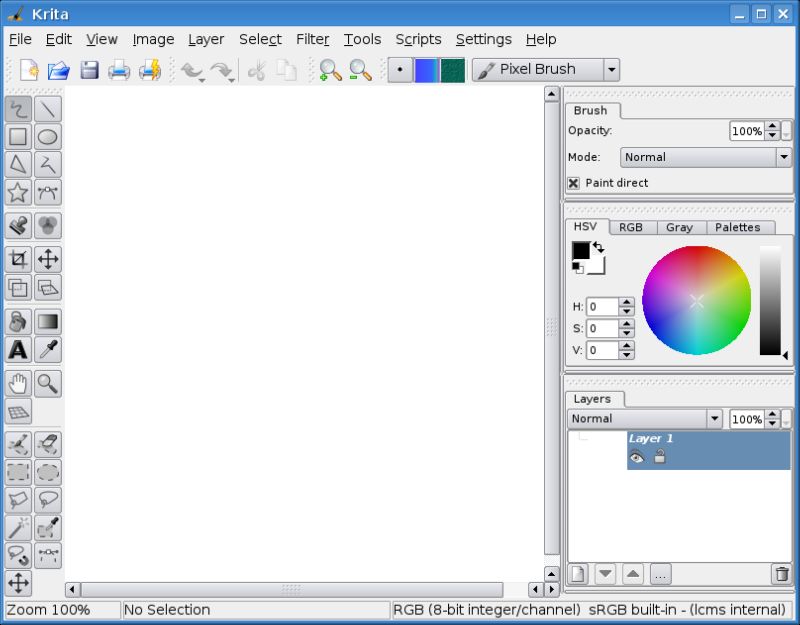This screenshot has width=800, height=625.
Task: Open the Filter menu
Action: (x=312, y=39)
